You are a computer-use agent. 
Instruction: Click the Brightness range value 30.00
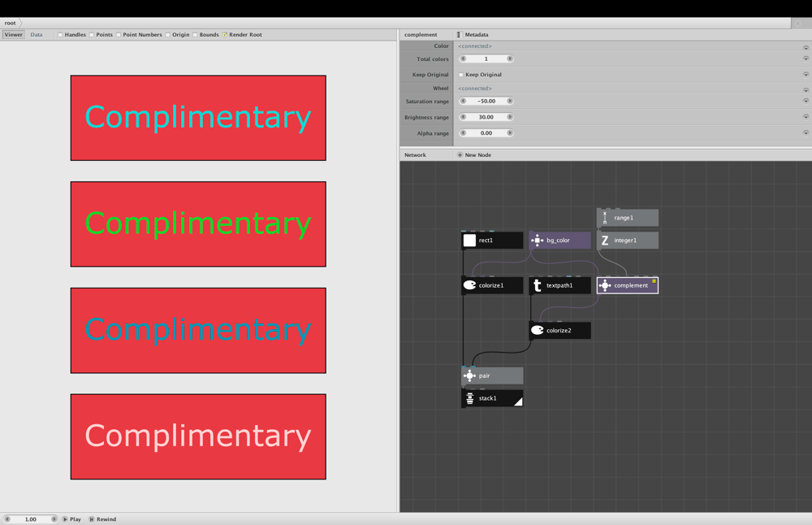pos(486,117)
